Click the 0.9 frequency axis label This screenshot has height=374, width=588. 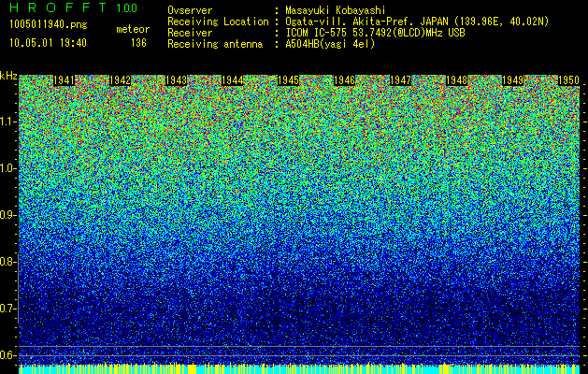coord(7,215)
